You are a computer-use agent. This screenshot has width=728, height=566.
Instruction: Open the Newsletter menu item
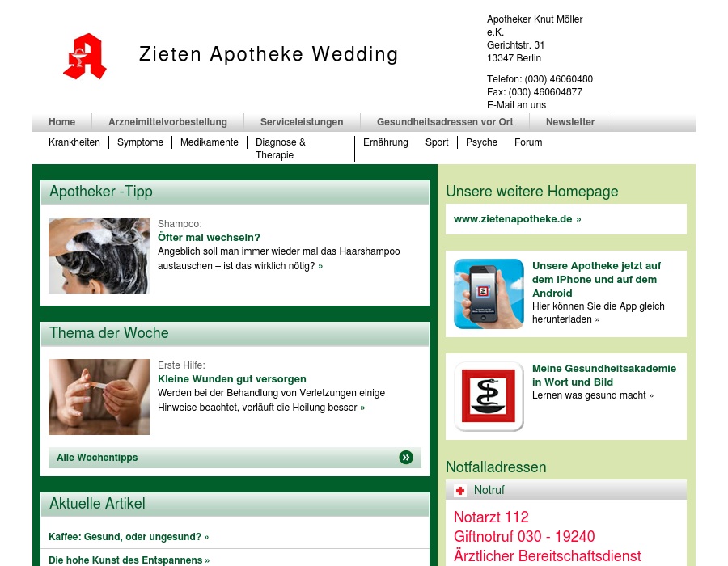tap(570, 122)
